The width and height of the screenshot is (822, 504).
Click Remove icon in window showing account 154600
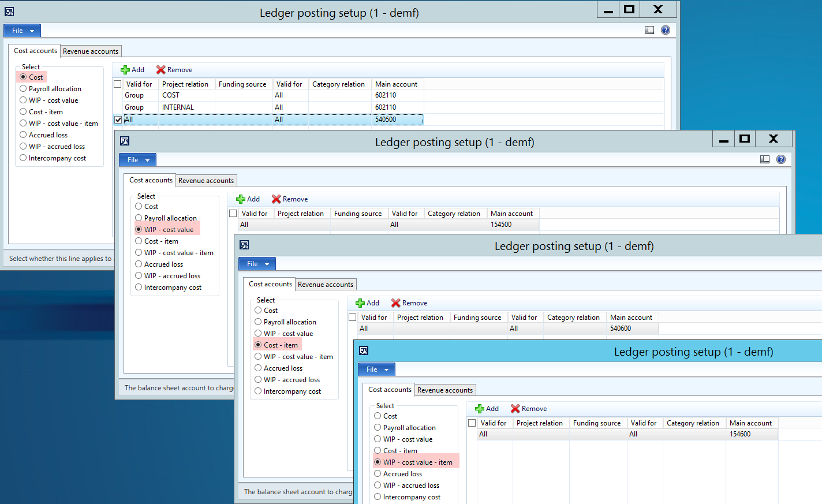515,409
